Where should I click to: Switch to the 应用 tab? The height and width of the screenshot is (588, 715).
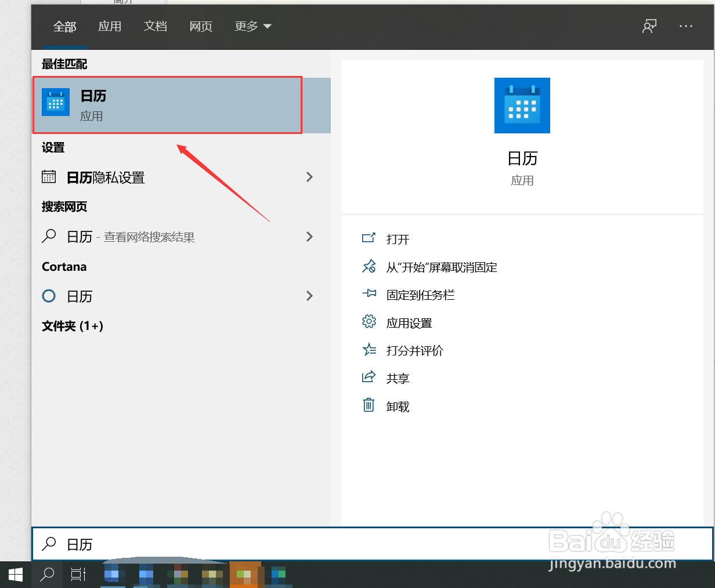110,26
